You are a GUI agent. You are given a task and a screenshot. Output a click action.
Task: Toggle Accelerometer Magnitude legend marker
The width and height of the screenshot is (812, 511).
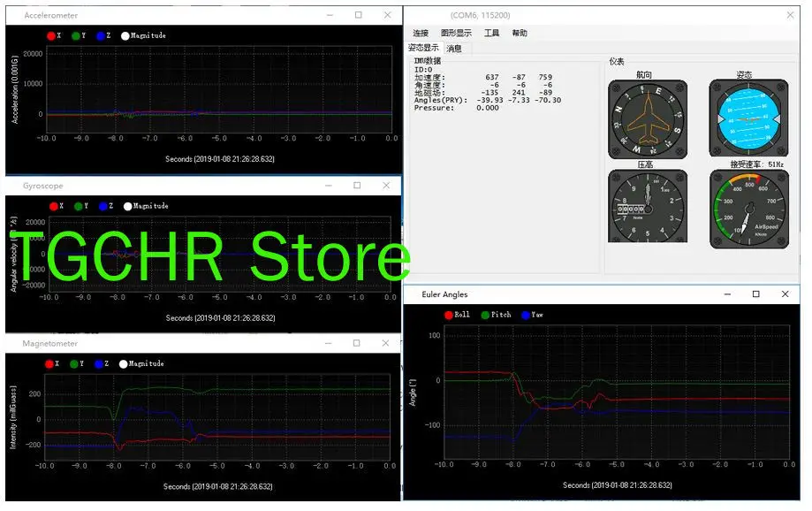[x=143, y=35]
